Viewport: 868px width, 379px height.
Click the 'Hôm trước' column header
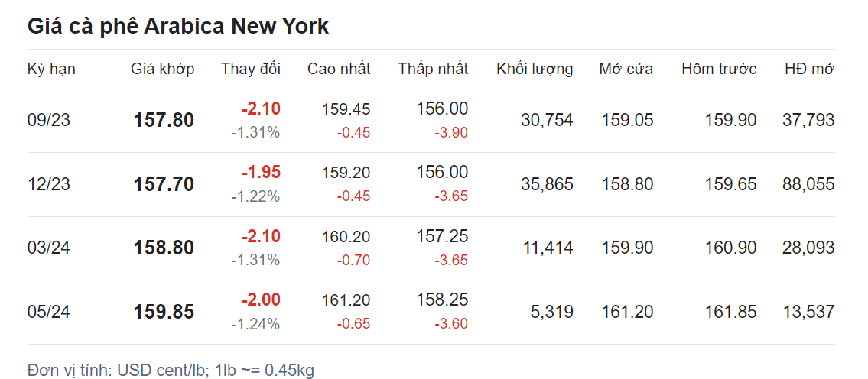point(719,69)
